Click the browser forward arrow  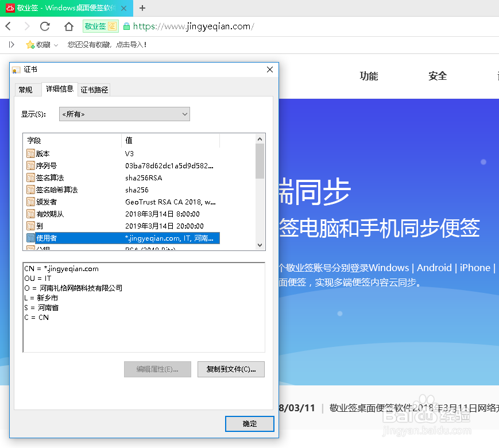pos(27,26)
